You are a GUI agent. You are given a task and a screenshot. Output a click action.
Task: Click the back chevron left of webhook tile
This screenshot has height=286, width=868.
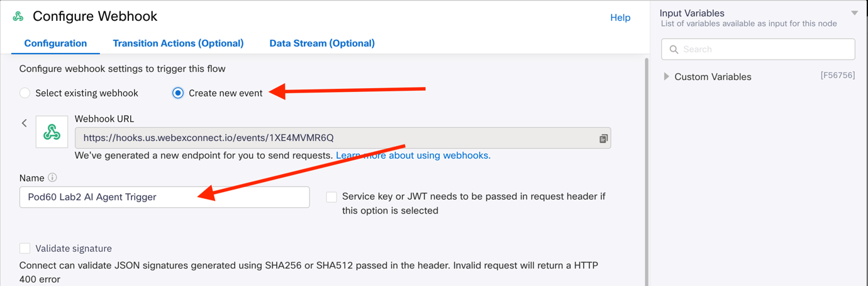pos(25,123)
